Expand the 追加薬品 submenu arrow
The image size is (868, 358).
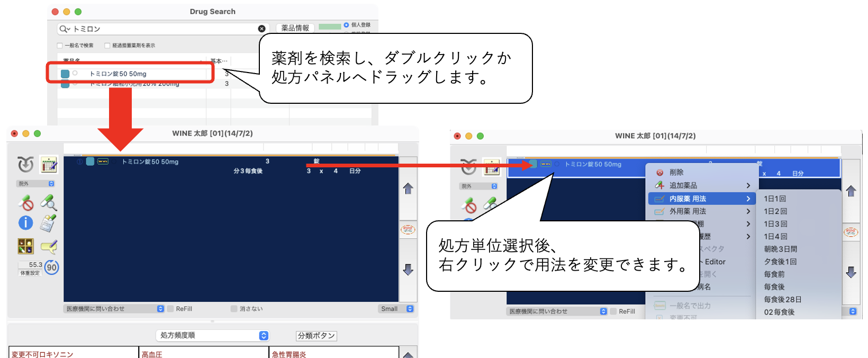tap(748, 185)
